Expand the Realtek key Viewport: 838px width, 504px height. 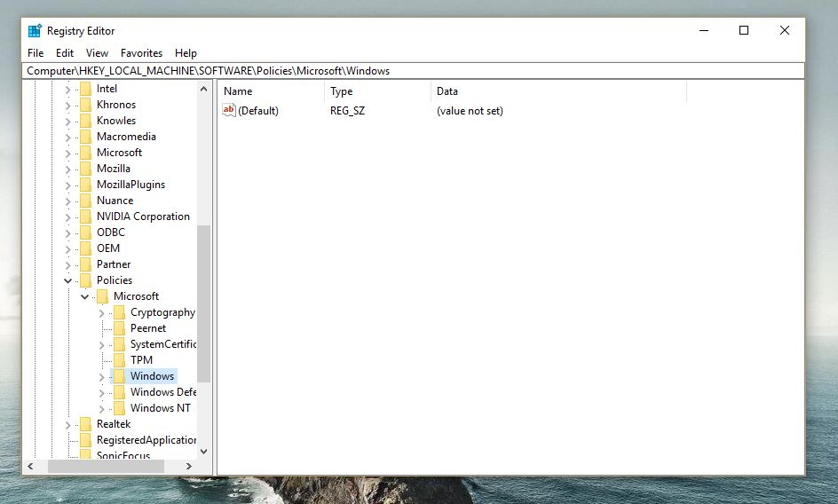pos(67,425)
